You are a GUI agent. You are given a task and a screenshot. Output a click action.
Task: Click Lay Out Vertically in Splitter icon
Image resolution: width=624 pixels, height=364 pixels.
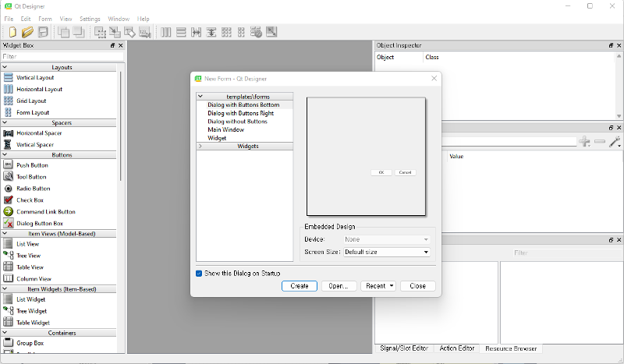(211, 32)
